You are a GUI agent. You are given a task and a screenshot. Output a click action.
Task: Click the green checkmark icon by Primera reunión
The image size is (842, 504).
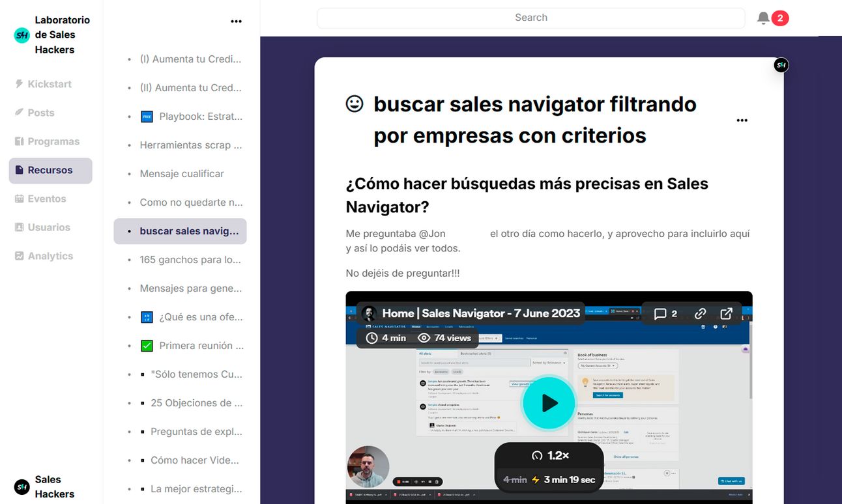(x=147, y=346)
